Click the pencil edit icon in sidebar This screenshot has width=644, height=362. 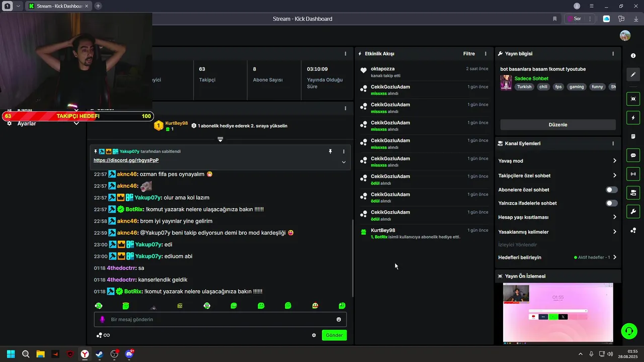click(x=633, y=74)
